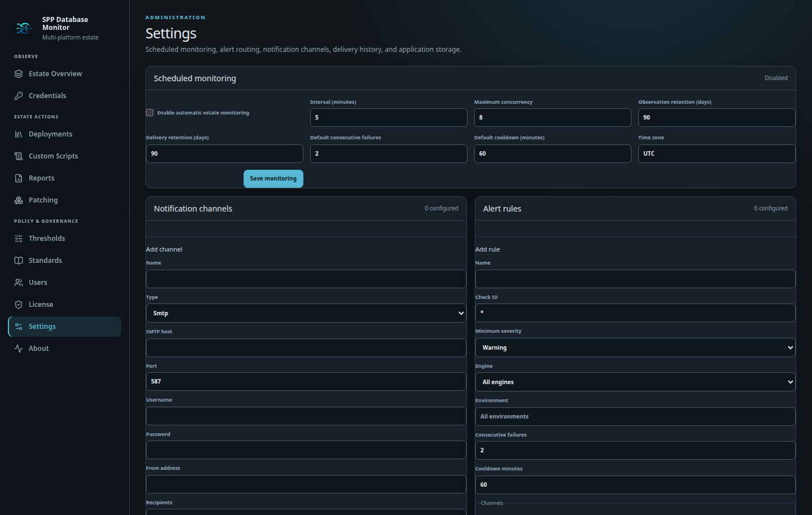This screenshot has height=515, width=812.
Task: Click the Add rule heading
Action: pyautogui.click(x=488, y=249)
